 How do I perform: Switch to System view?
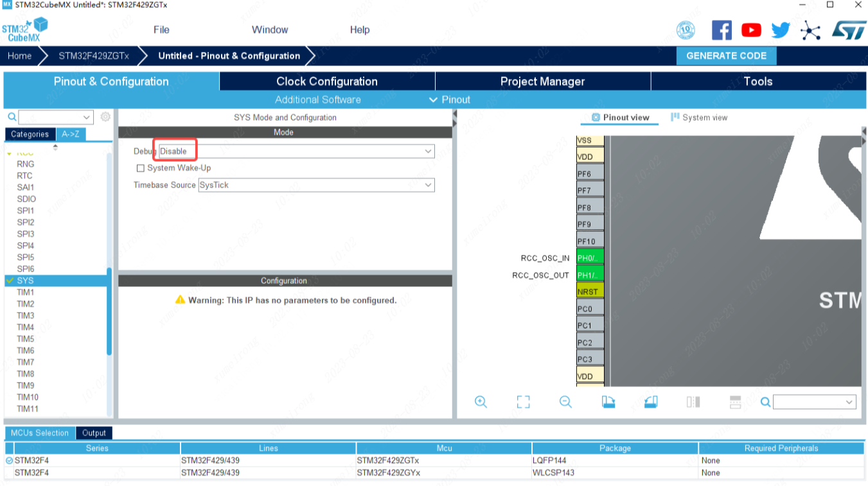point(699,117)
